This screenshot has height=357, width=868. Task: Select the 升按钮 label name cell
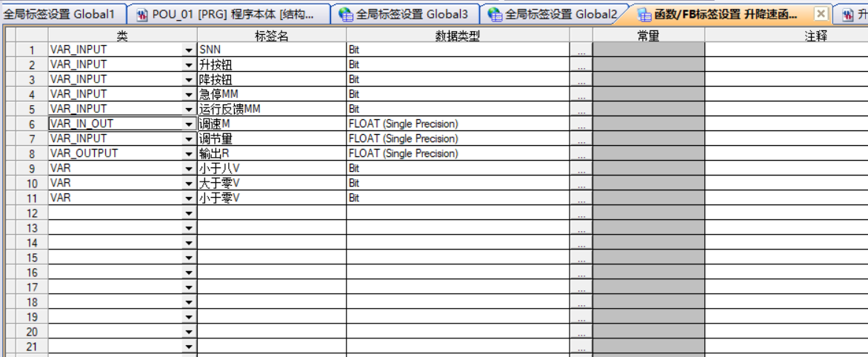271,64
